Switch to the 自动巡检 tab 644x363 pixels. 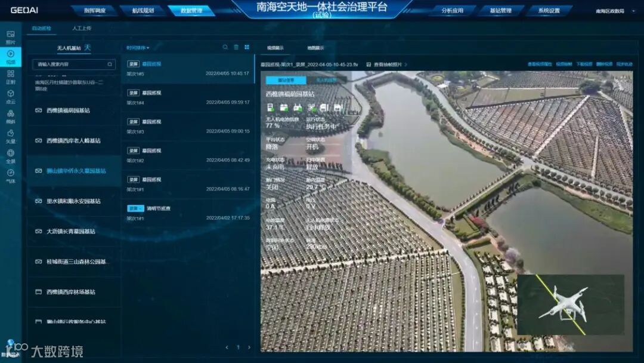[x=42, y=29]
